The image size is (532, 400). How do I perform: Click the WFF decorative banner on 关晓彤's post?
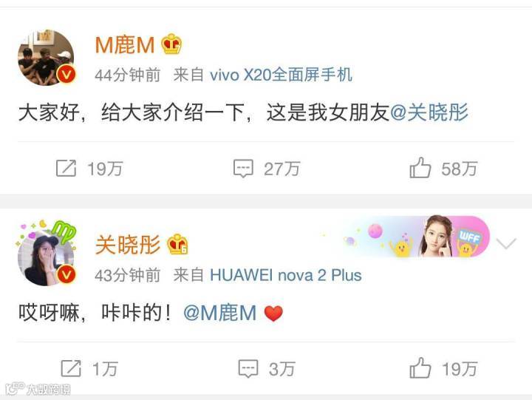pos(416,237)
